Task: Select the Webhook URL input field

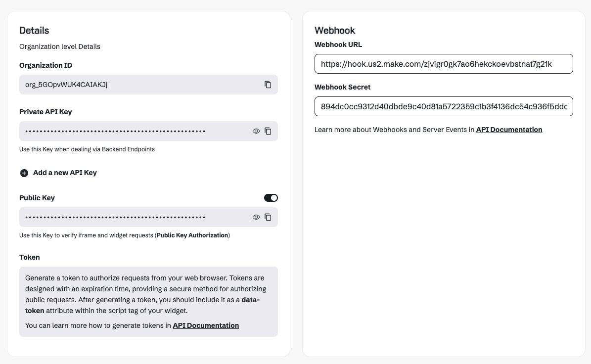Action: [444, 63]
